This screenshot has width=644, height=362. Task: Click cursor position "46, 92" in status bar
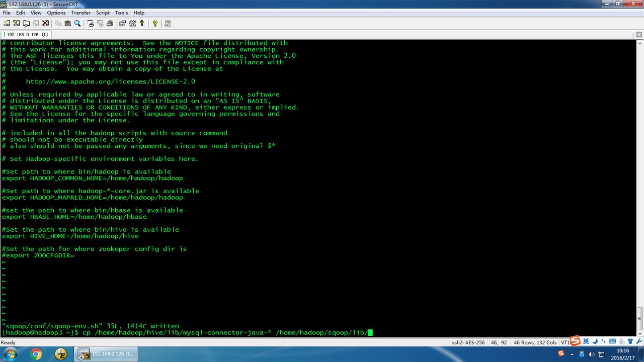(499, 342)
